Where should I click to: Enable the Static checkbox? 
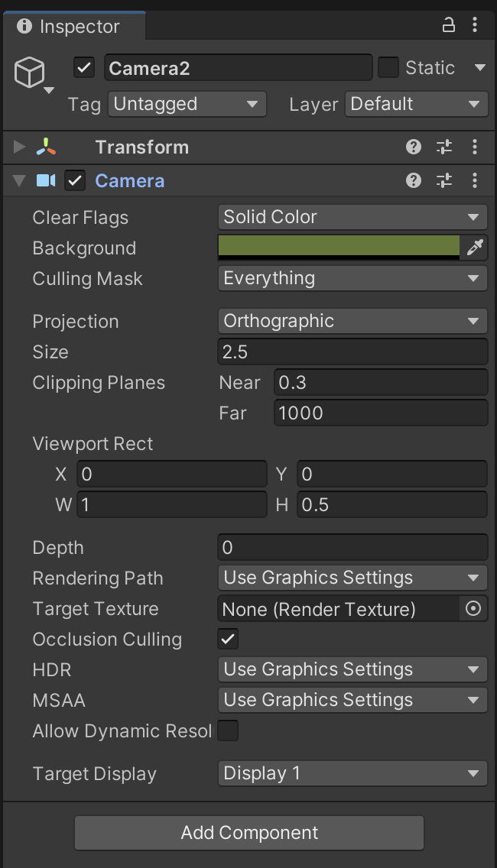coord(388,68)
